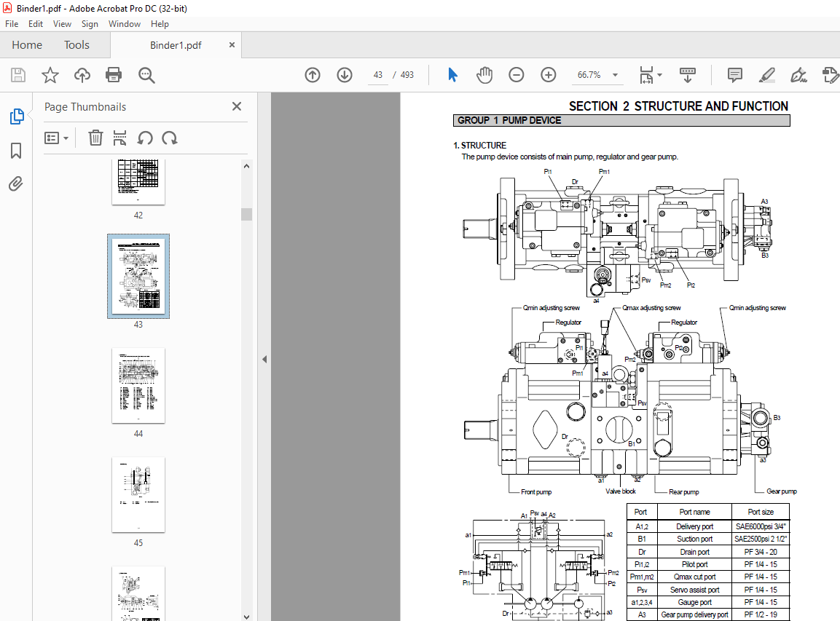This screenshot has width=840, height=621.
Task: Open the zoom percentage dropdown
Action: point(615,75)
